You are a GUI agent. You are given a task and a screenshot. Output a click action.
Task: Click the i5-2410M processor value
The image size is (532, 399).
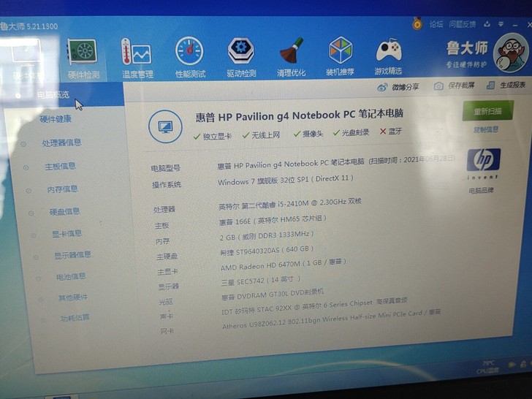click(290, 204)
